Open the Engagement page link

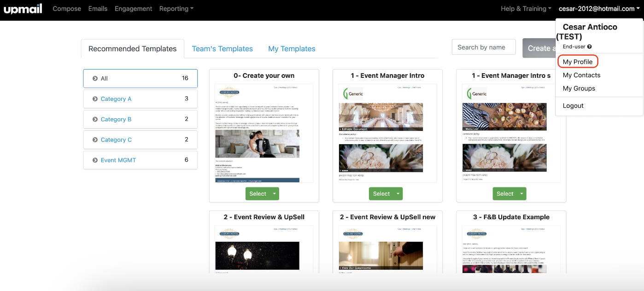pyautogui.click(x=133, y=9)
